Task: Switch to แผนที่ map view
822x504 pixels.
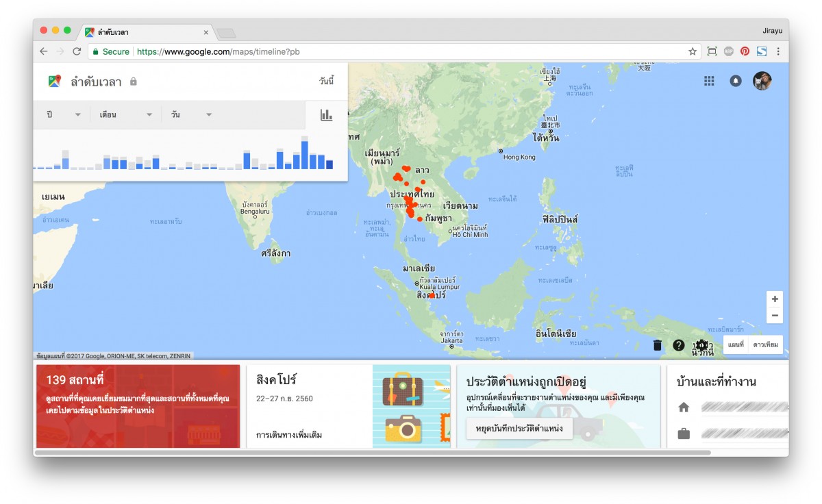Action: click(736, 344)
